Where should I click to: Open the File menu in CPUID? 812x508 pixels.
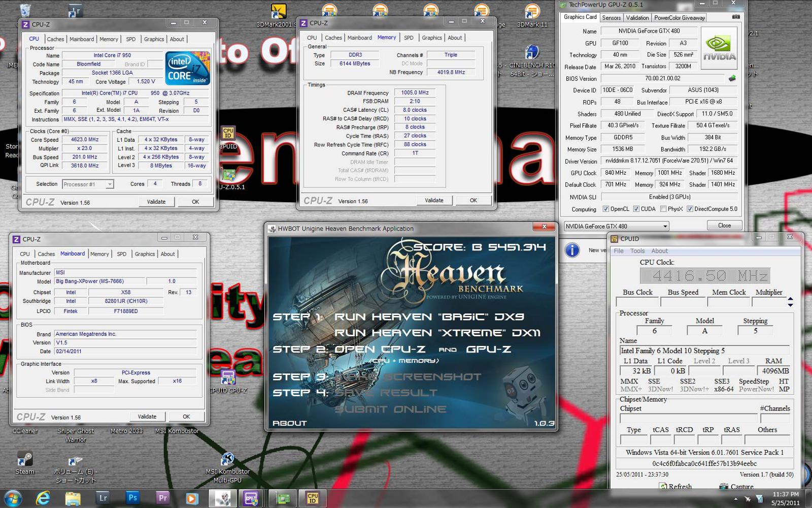tap(619, 251)
